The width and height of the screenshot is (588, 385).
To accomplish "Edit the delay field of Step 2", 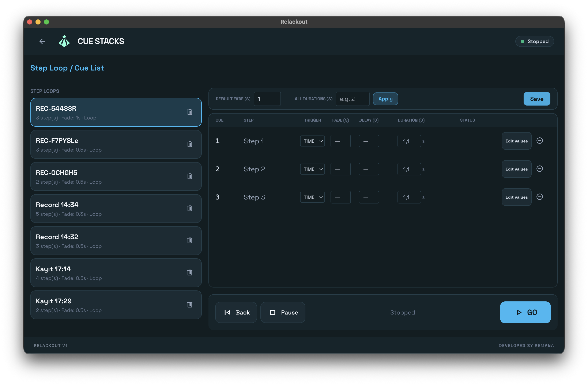I will [369, 169].
